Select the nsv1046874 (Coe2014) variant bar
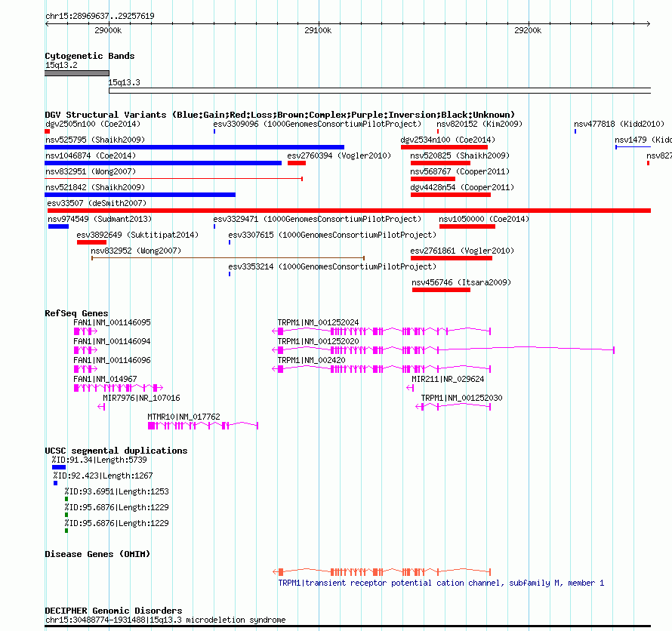The height and width of the screenshot is (631, 672). click(x=163, y=163)
